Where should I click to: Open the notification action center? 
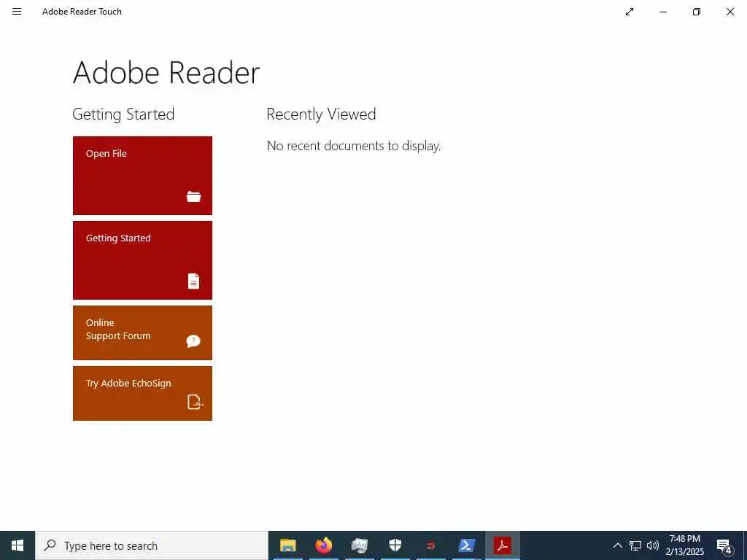point(724,545)
